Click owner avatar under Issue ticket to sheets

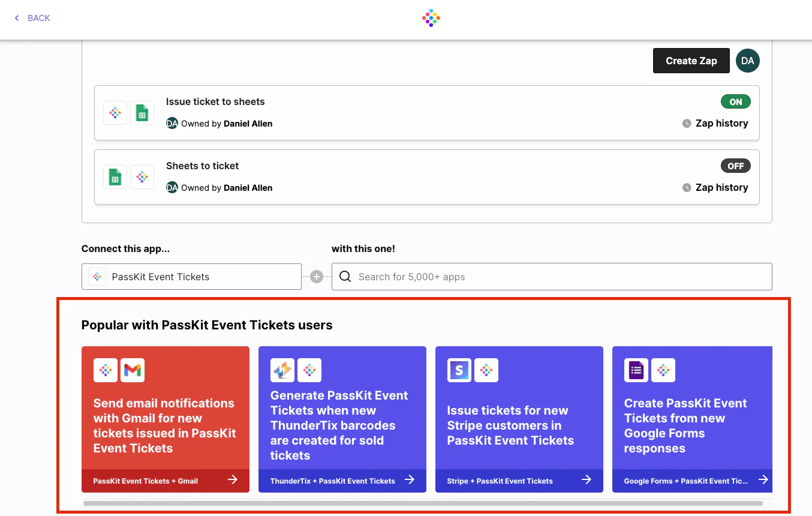pyautogui.click(x=172, y=124)
